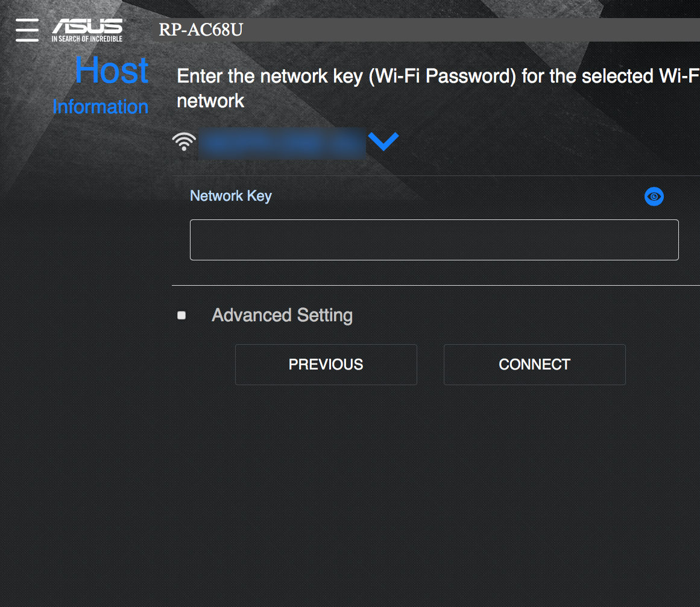The image size is (700, 607).
Task: Show the network key with eye icon
Action: pyautogui.click(x=654, y=197)
